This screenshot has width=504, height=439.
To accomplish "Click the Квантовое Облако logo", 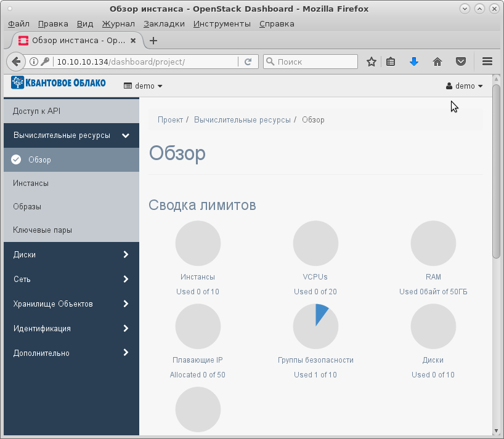I will coord(59,83).
